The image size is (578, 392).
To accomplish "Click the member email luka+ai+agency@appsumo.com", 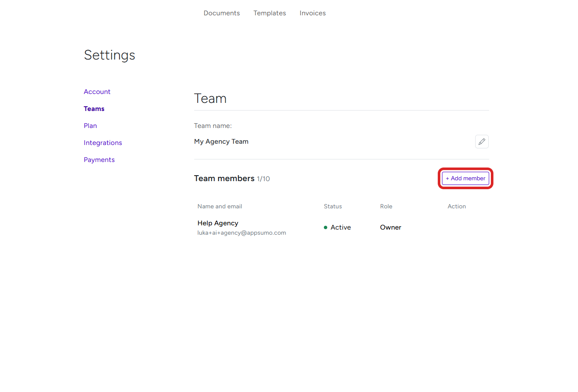I will [241, 233].
